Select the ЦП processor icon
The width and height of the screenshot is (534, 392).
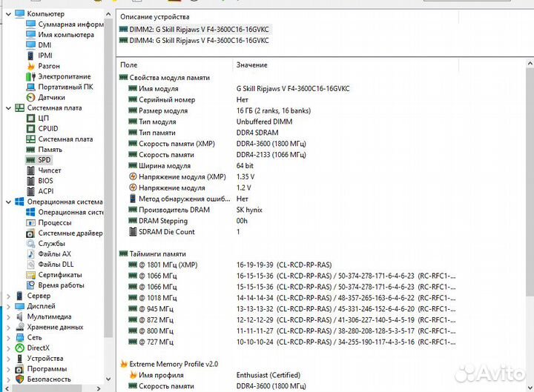coord(30,118)
